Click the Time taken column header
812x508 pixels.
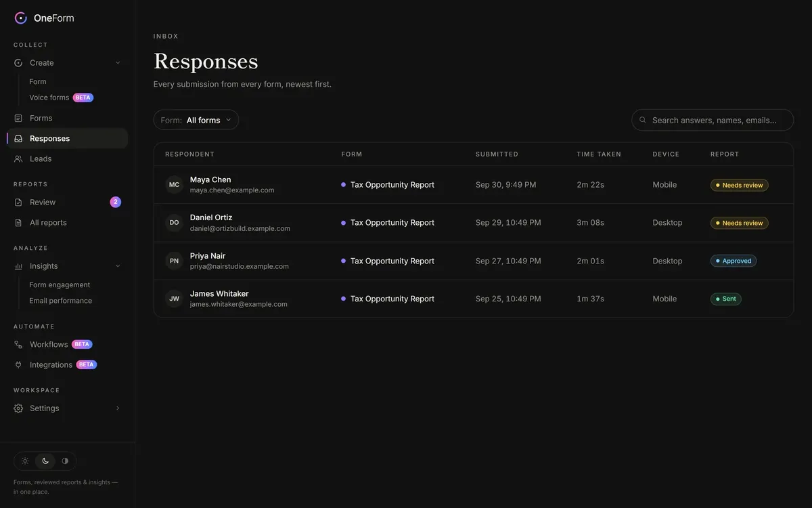599,154
